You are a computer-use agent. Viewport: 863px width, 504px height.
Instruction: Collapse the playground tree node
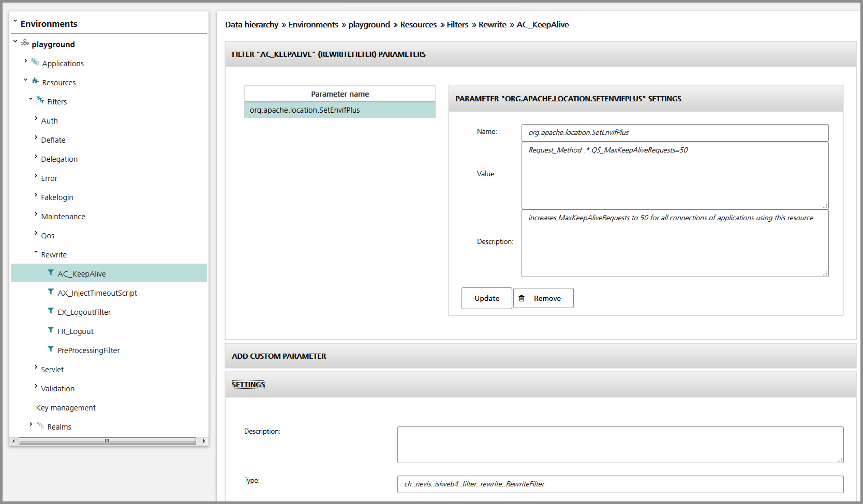(x=15, y=41)
